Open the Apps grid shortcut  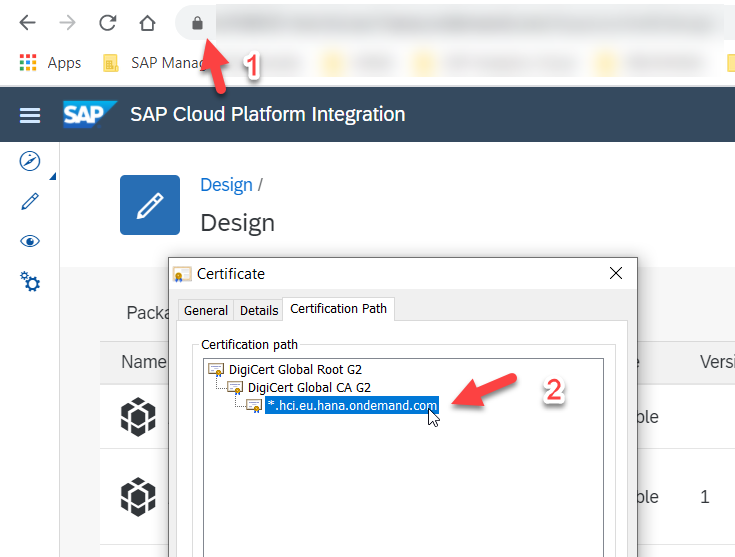(x=50, y=62)
